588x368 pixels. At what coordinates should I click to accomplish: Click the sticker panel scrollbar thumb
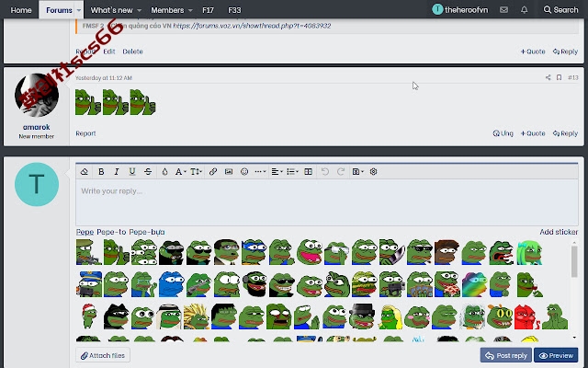pyautogui.click(x=574, y=261)
